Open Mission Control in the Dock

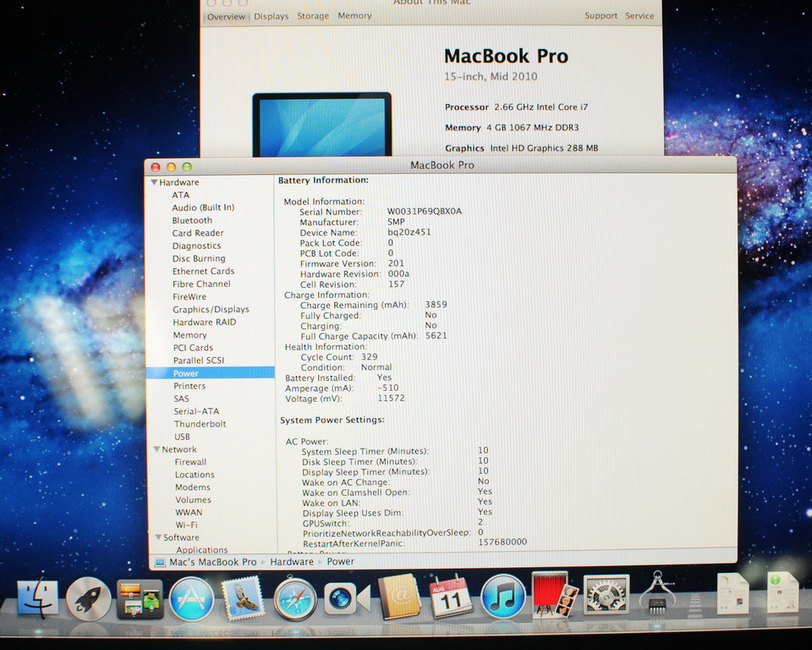pyautogui.click(x=140, y=599)
